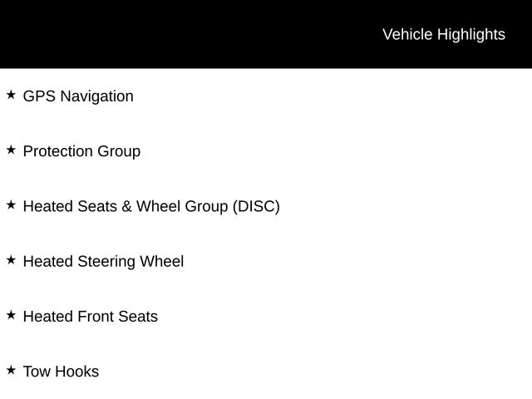Select the Protection Group highlight text
Screen dimensions: 532x399
pos(81,151)
